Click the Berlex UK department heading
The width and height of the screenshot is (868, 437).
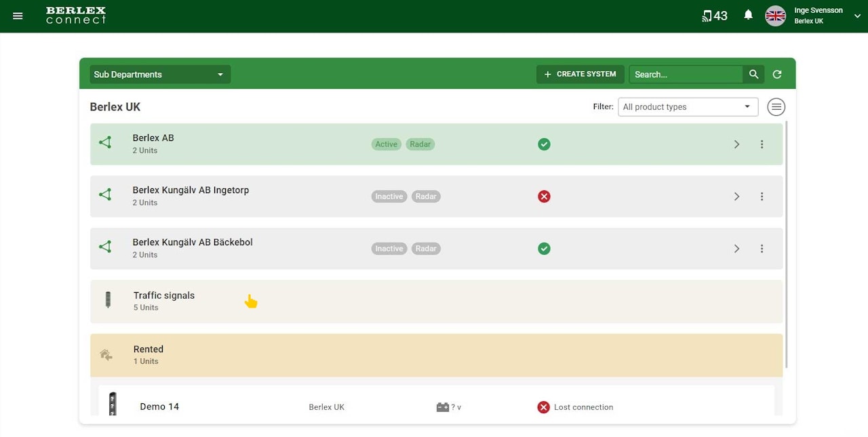click(115, 107)
